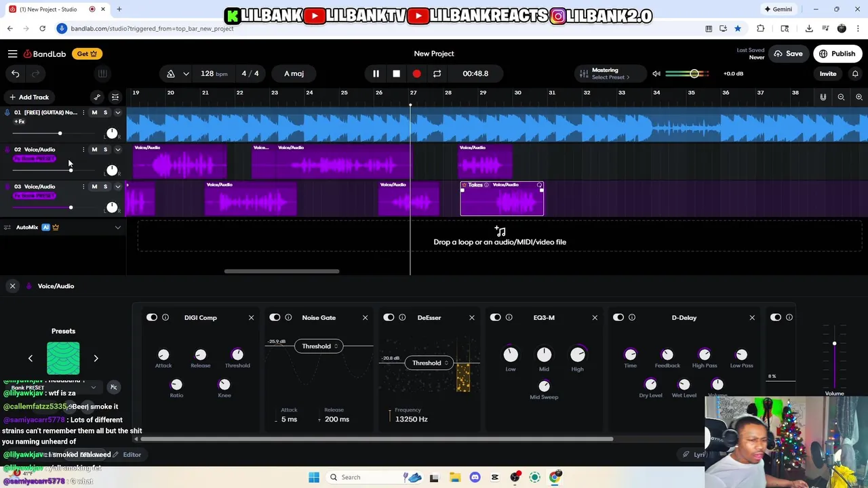Toggle cycle loop mode
The image size is (868, 488).
click(x=437, y=73)
